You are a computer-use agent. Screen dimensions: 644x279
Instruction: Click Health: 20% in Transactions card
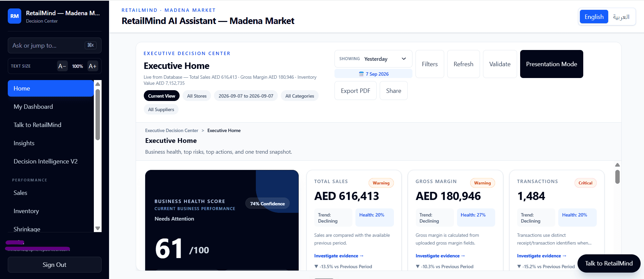(577, 218)
